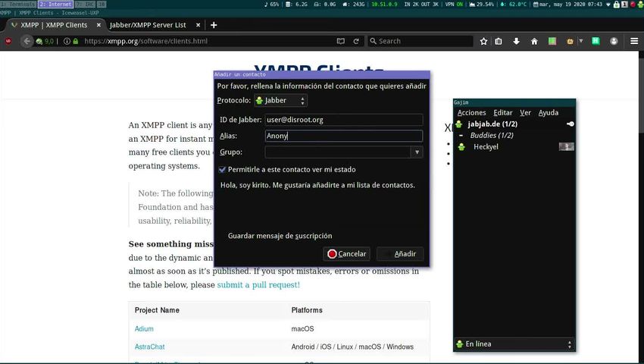Open the 'En línea' status selector
The width and height of the screenshot is (644, 364).
click(x=514, y=344)
